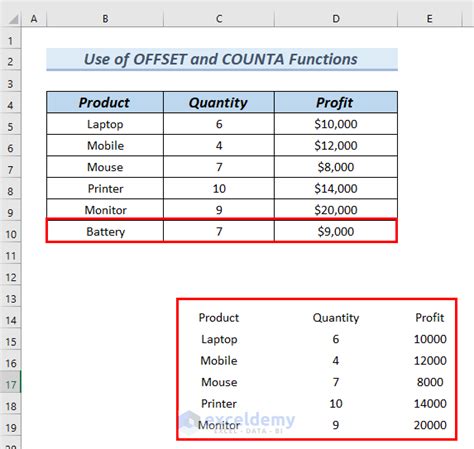Click 'Quantity' in row 14
Image resolution: width=474 pixels, height=449 pixels.
(336, 318)
